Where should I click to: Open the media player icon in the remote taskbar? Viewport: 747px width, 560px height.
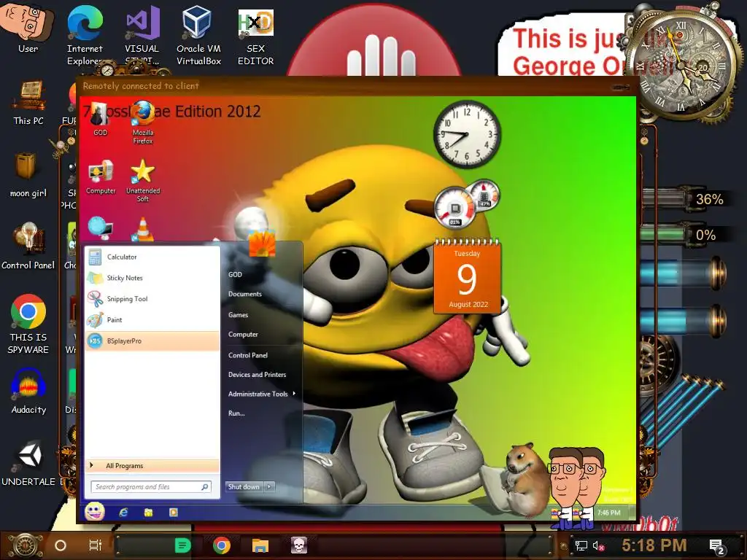(x=174, y=513)
